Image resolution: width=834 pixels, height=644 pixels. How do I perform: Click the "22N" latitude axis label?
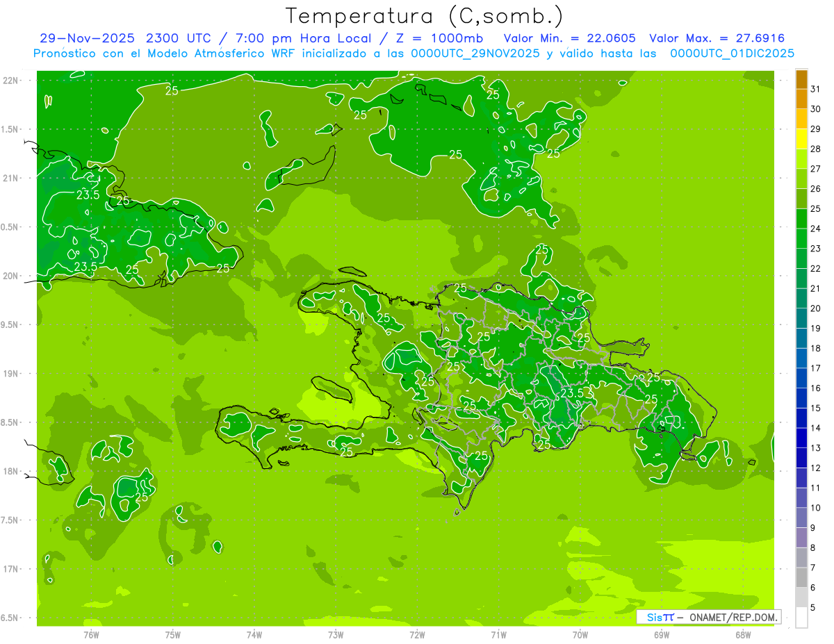click(11, 80)
